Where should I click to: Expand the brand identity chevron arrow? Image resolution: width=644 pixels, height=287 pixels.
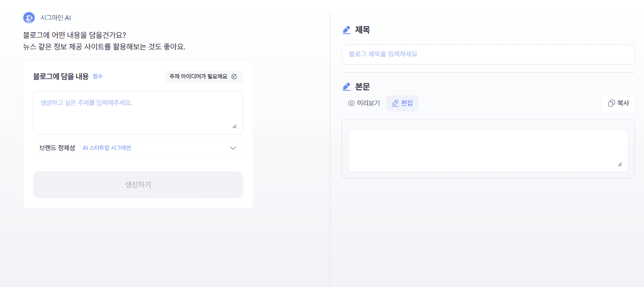[x=232, y=148]
